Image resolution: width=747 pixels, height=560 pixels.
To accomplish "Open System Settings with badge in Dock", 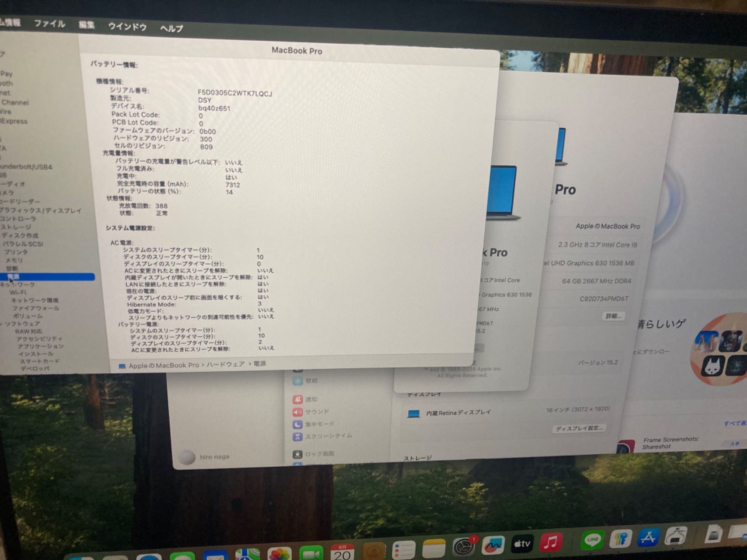I will [464, 547].
